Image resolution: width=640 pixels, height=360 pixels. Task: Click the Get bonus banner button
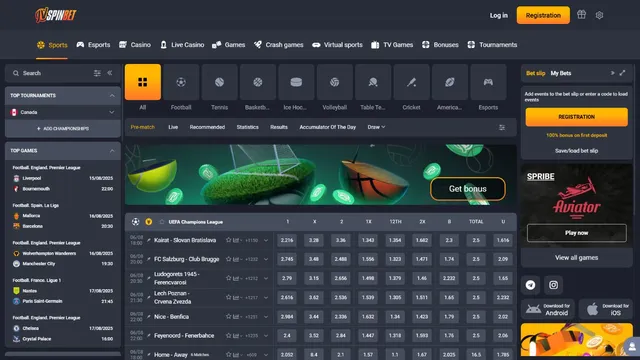click(468, 189)
